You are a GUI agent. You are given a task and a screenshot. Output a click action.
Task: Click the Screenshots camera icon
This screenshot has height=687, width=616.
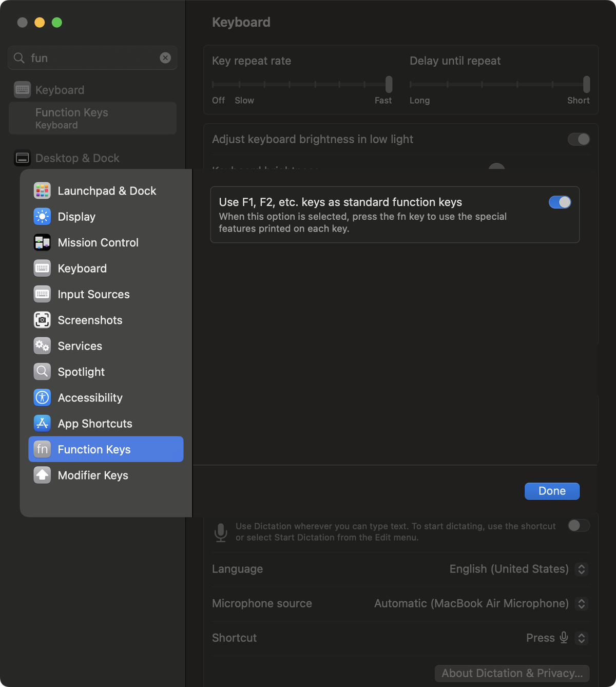[x=42, y=320]
